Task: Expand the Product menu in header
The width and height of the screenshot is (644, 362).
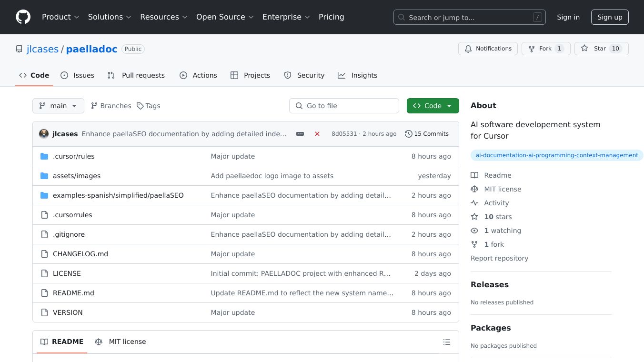Action: point(60,17)
